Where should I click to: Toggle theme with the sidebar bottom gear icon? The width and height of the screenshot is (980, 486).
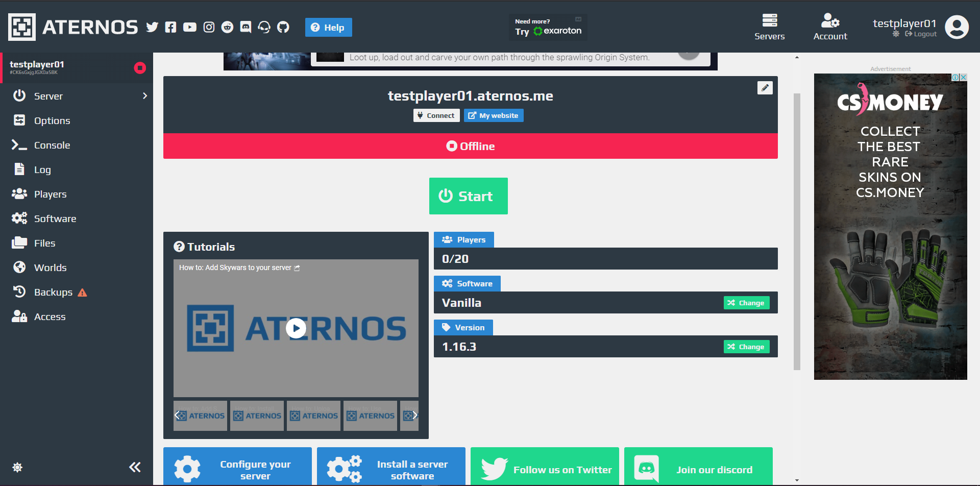17,467
